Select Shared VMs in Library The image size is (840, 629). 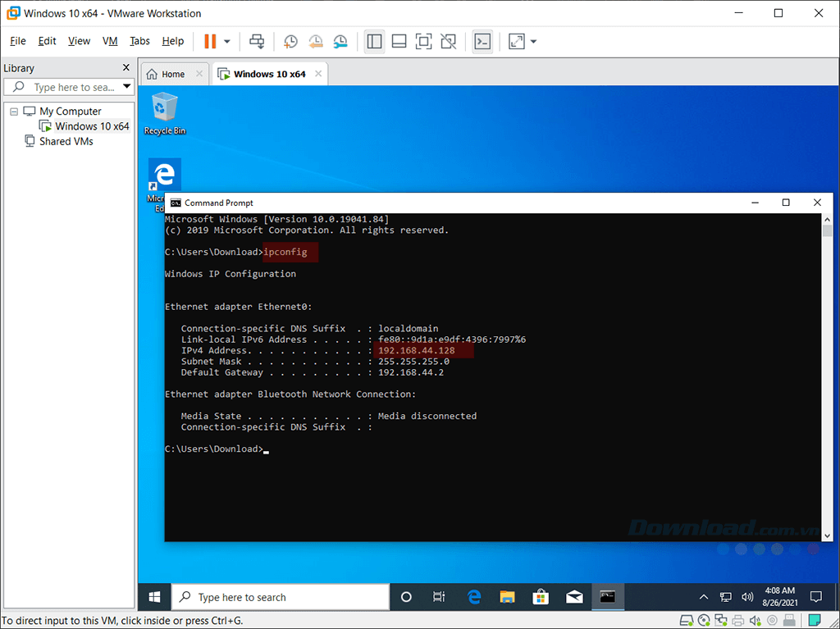pos(66,141)
